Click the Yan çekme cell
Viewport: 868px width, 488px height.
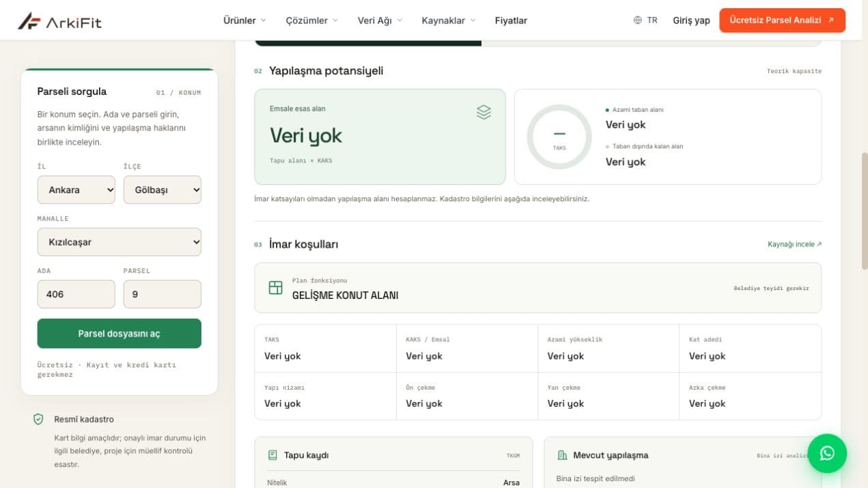(608, 396)
